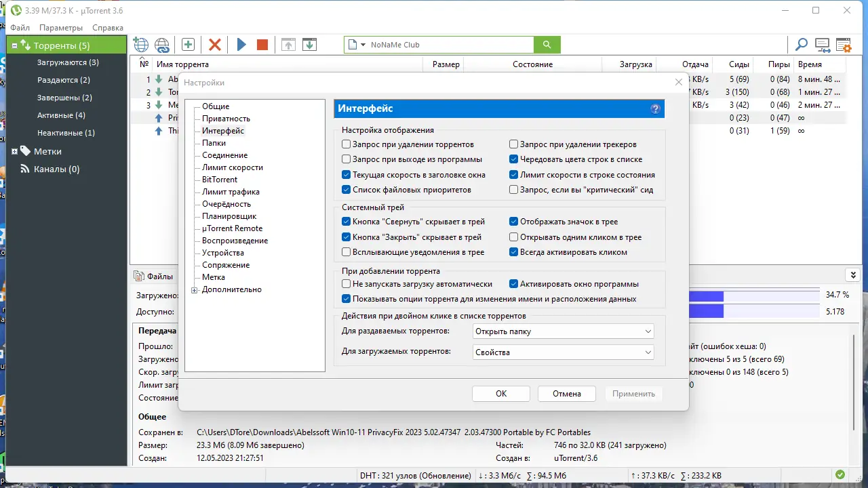Click the double-chevron collapse button in details pane
Screen dimensions: 868x488
pos(852,274)
